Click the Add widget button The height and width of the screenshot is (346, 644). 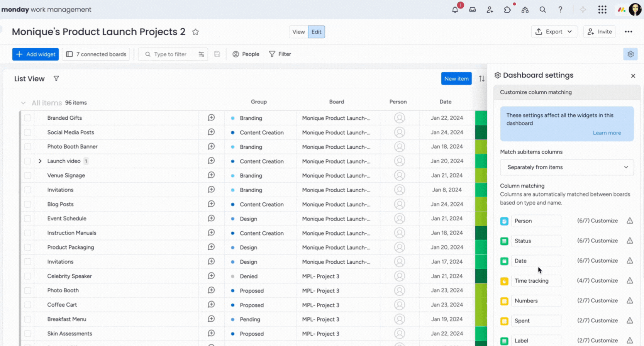tap(36, 54)
